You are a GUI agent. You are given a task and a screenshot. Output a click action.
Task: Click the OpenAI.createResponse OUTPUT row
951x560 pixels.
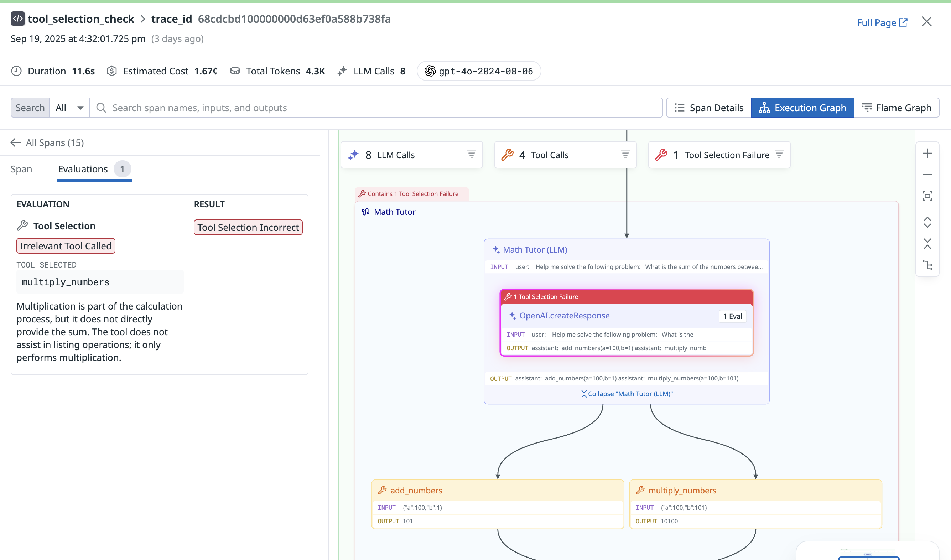point(627,348)
